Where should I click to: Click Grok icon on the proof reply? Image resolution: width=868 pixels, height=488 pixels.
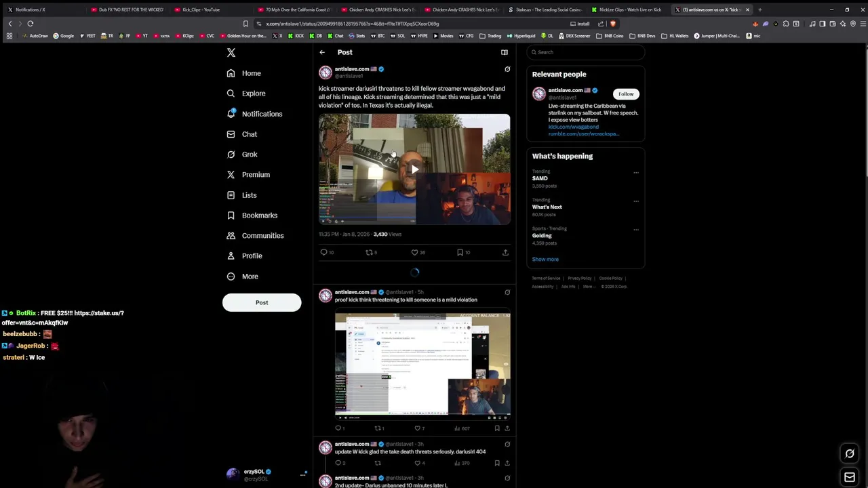(507, 292)
